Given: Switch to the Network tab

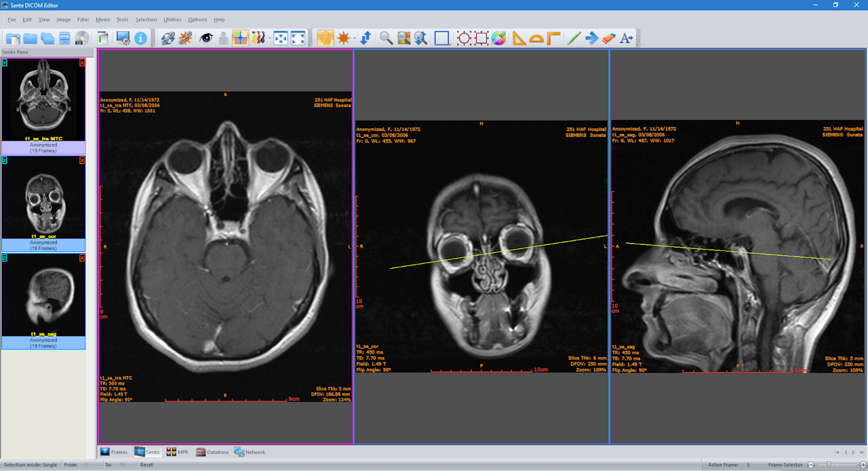Looking at the screenshot, I should coord(250,452).
